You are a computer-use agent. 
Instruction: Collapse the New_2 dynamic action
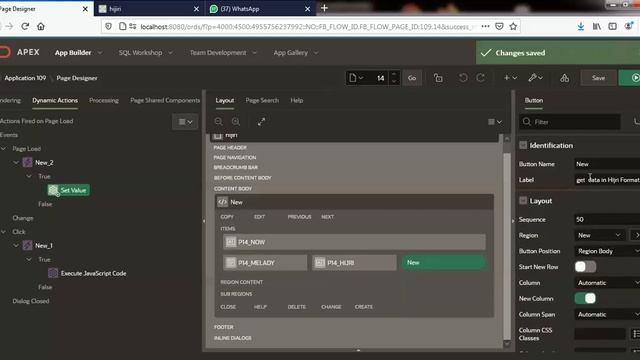(x=16, y=163)
